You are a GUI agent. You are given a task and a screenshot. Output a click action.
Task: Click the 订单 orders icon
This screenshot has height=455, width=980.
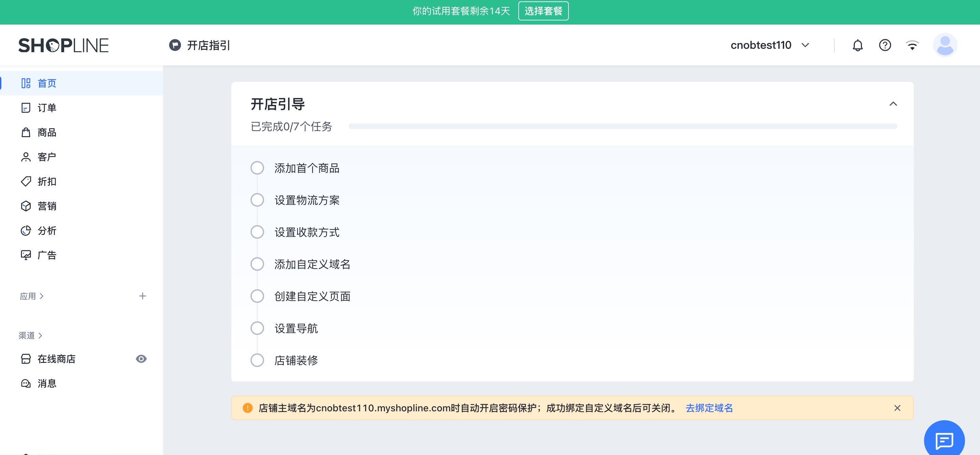pyautogui.click(x=26, y=108)
